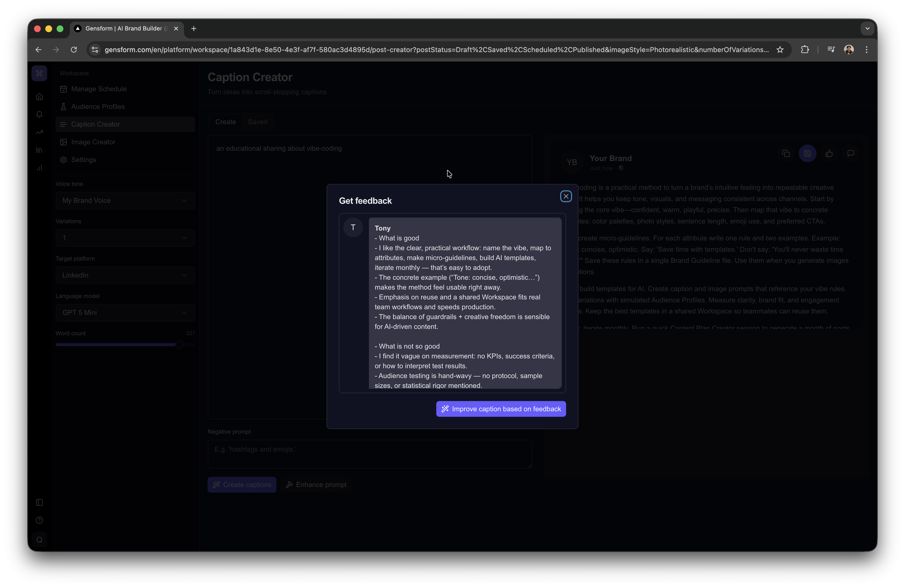Image resolution: width=905 pixels, height=588 pixels.
Task: Click Improve caption based on feedback
Action: coord(500,409)
